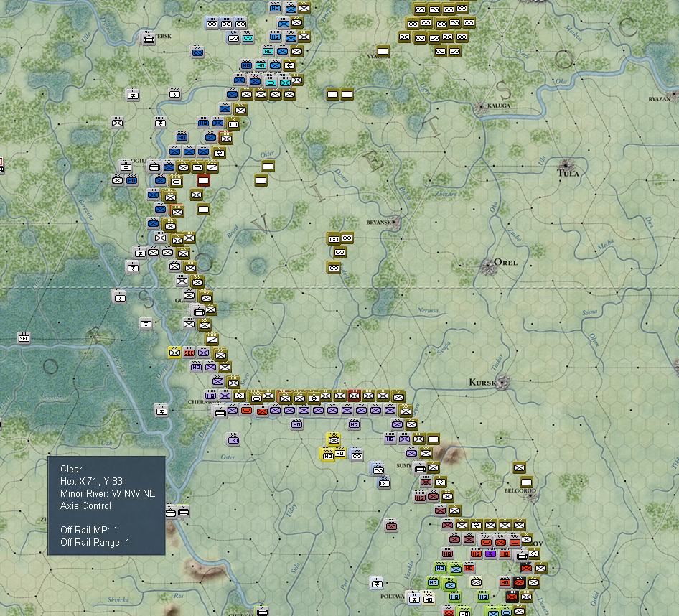Click the Kursk city hex

click(502, 383)
